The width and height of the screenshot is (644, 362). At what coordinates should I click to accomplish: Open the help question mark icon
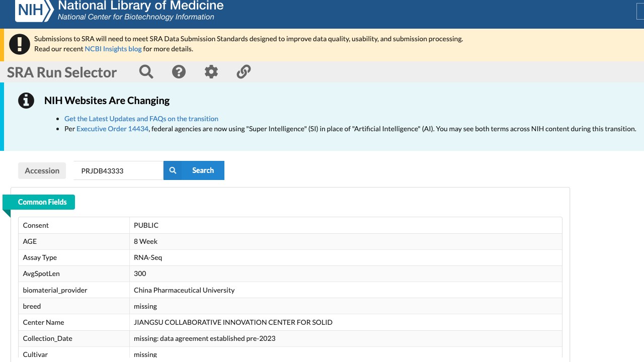(179, 72)
